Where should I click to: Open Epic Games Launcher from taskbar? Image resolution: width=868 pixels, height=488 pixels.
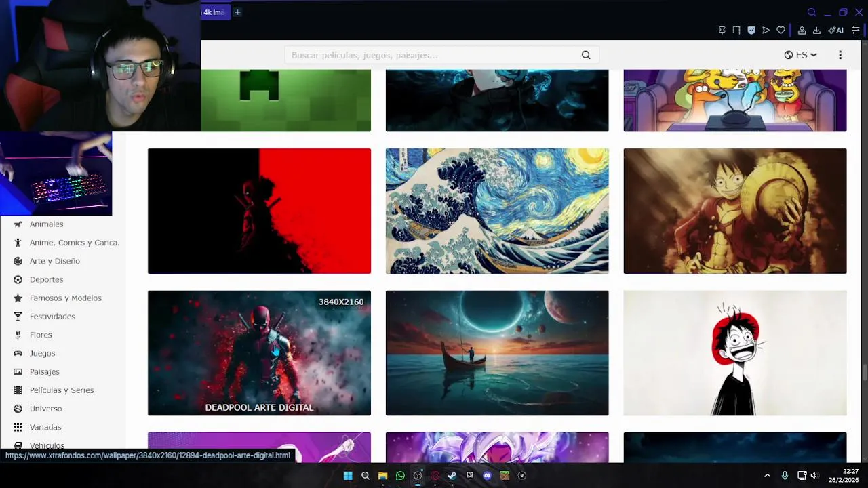click(470, 476)
